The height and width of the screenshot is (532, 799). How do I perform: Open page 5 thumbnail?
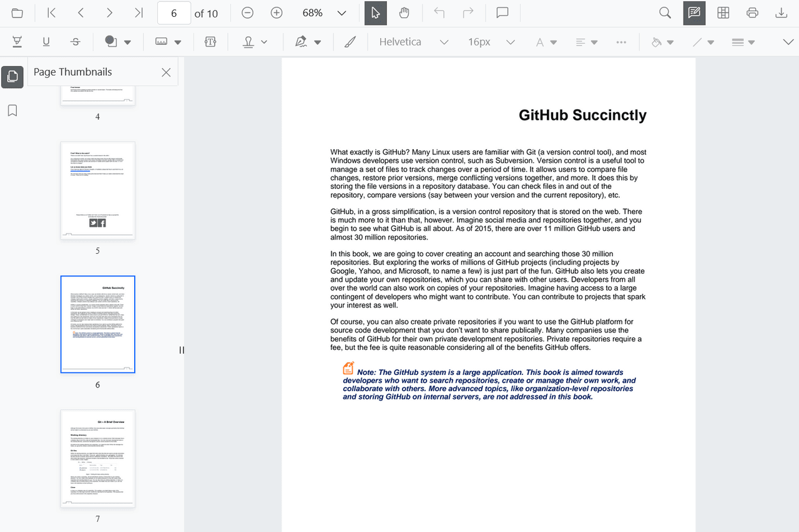click(x=98, y=190)
